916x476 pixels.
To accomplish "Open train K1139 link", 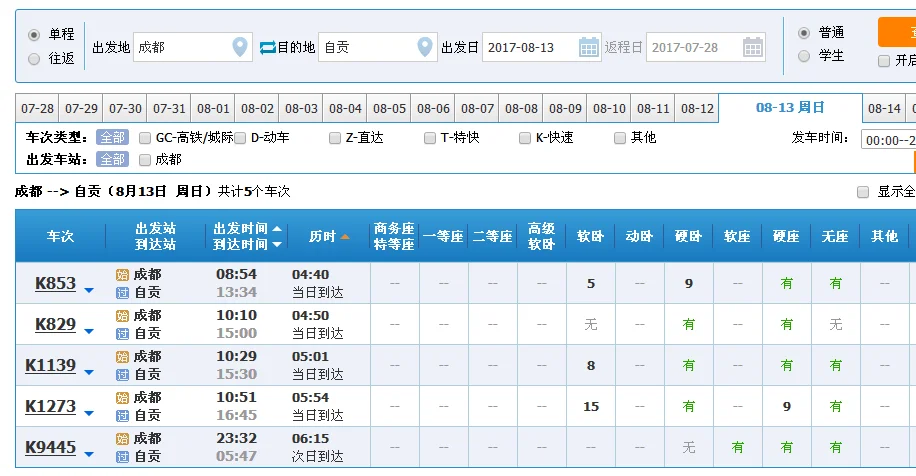I will pos(50,365).
